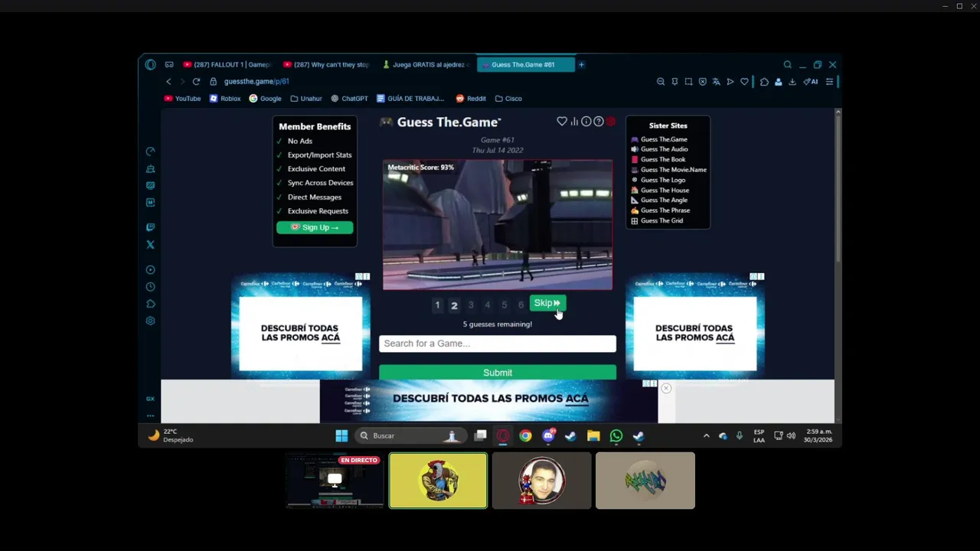
Task: Click the game screenshot image
Action: [x=498, y=225]
